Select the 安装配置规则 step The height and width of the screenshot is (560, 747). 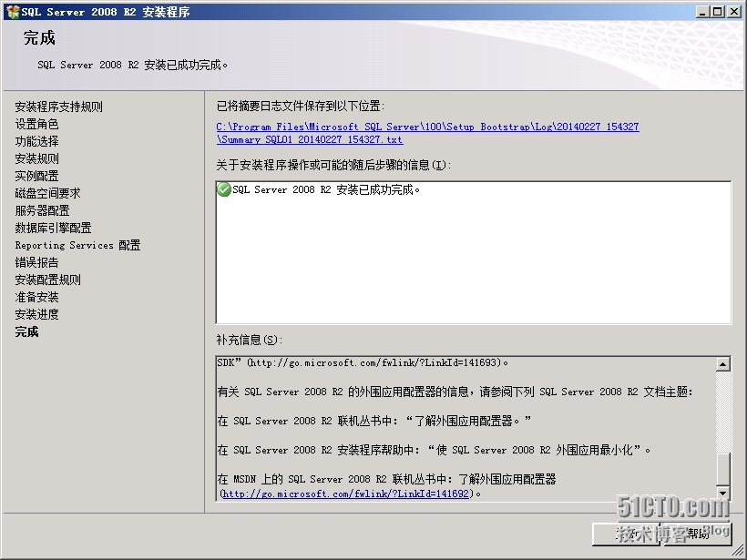pos(47,280)
